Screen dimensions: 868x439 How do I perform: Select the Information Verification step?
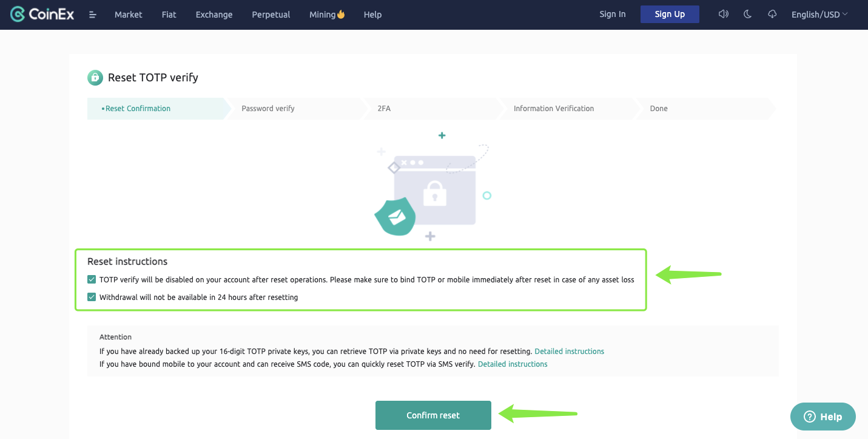pyautogui.click(x=553, y=109)
